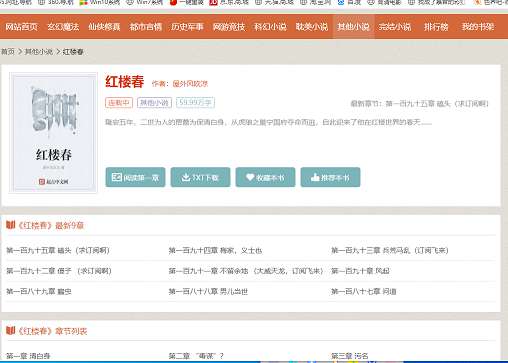
Task: Click the 连载中 status tag
Action: [119, 103]
